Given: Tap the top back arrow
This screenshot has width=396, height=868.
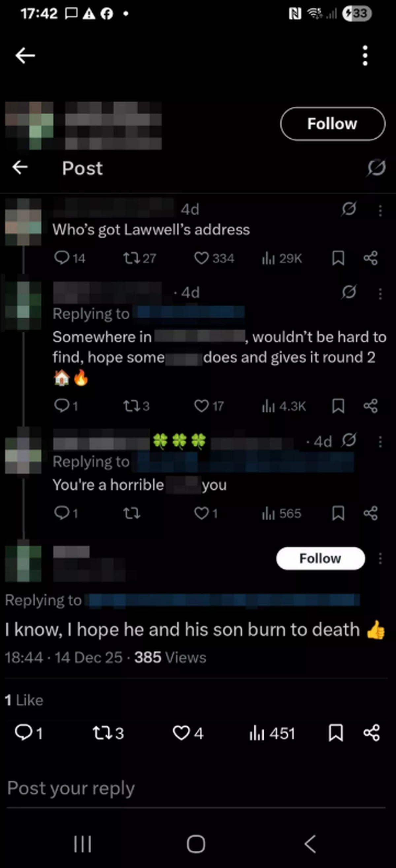Looking at the screenshot, I should (x=25, y=55).
